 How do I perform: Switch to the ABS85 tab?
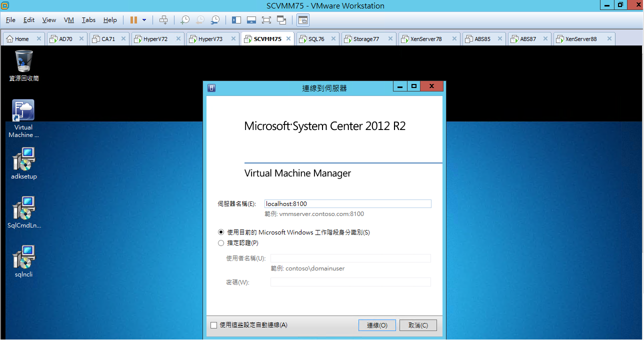[484, 39]
